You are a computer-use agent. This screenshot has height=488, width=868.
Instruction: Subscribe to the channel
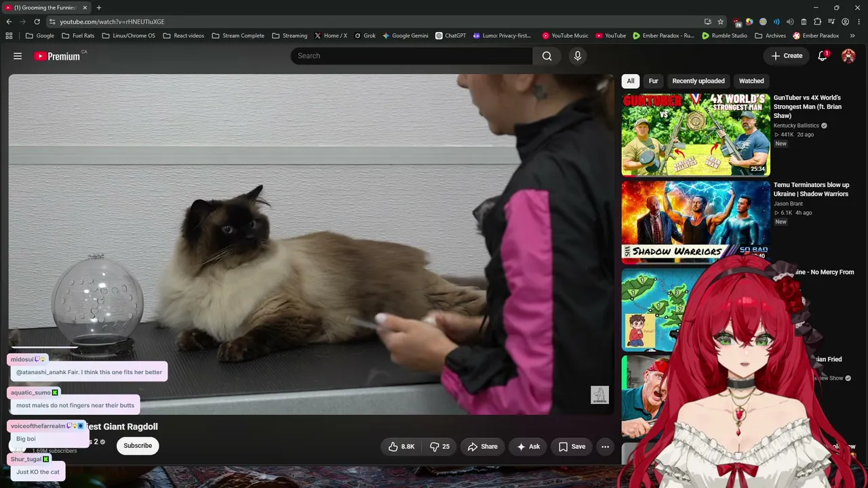138,446
